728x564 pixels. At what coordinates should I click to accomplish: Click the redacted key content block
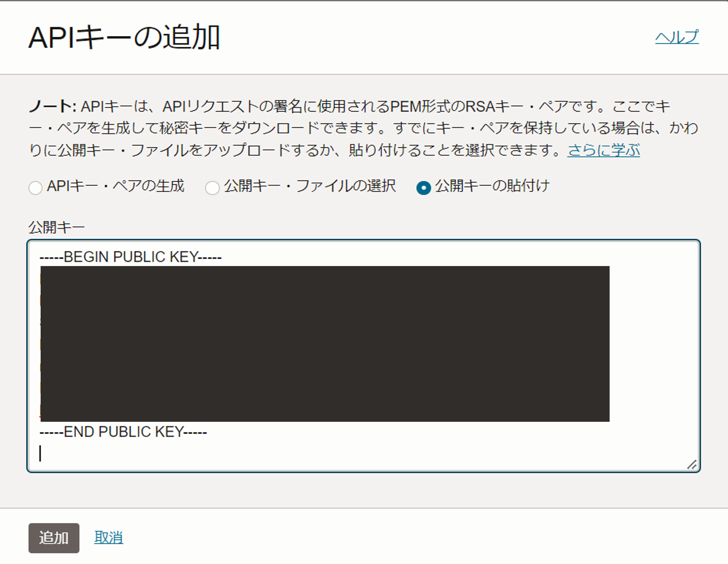325,344
